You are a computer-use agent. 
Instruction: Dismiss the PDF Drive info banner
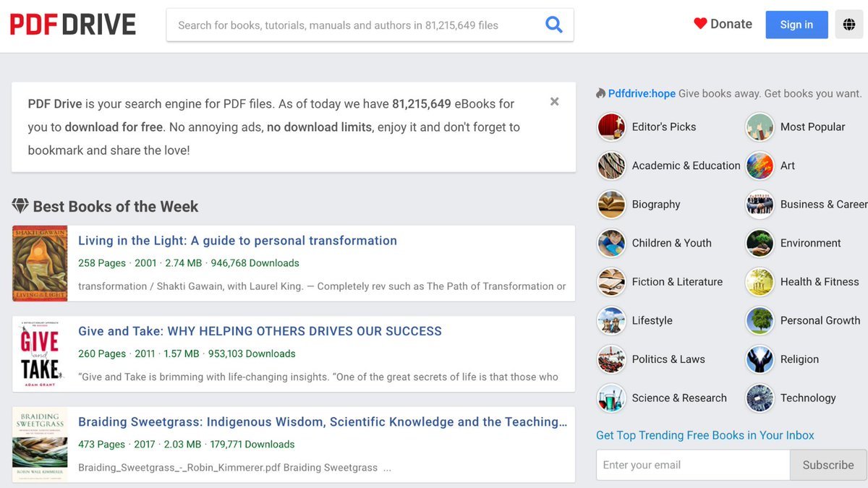(x=554, y=102)
